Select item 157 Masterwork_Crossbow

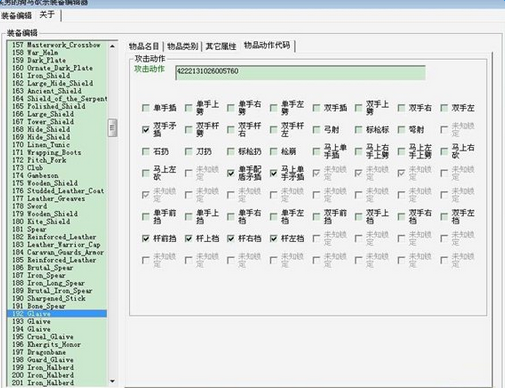[57, 45]
